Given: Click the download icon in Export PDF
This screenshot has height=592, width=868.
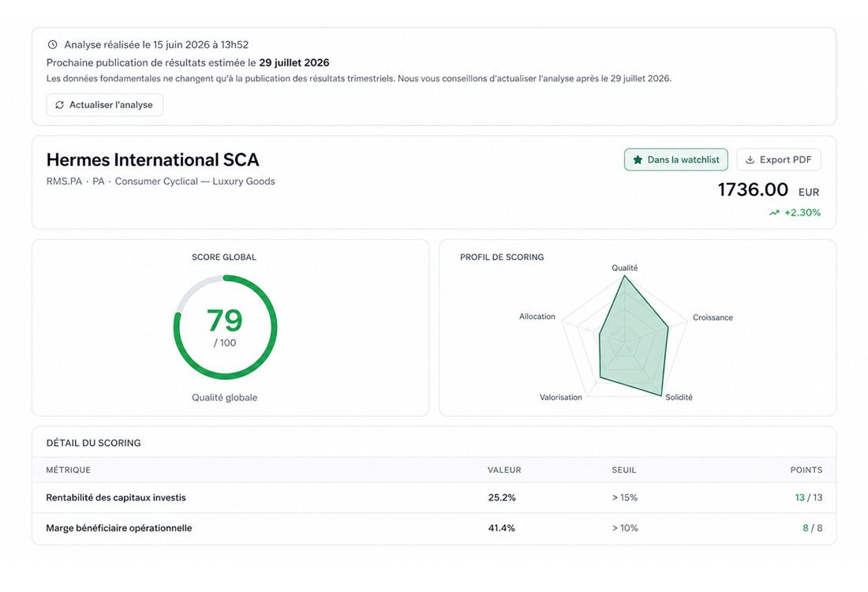Looking at the screenshot, I should click(750, 159).
